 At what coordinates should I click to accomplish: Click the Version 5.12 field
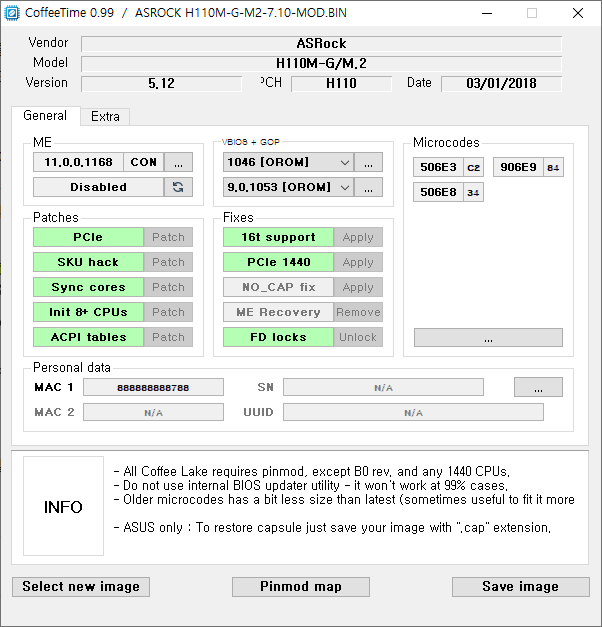click(162, 84)
